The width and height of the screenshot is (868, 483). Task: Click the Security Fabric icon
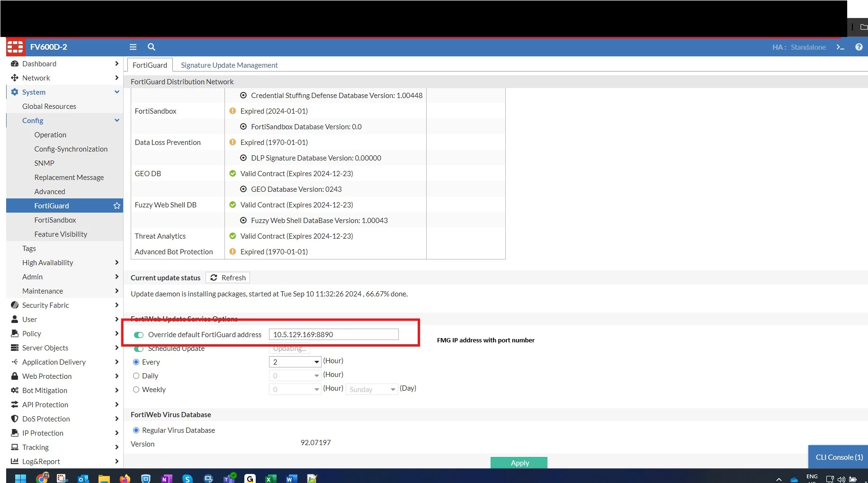15,305
